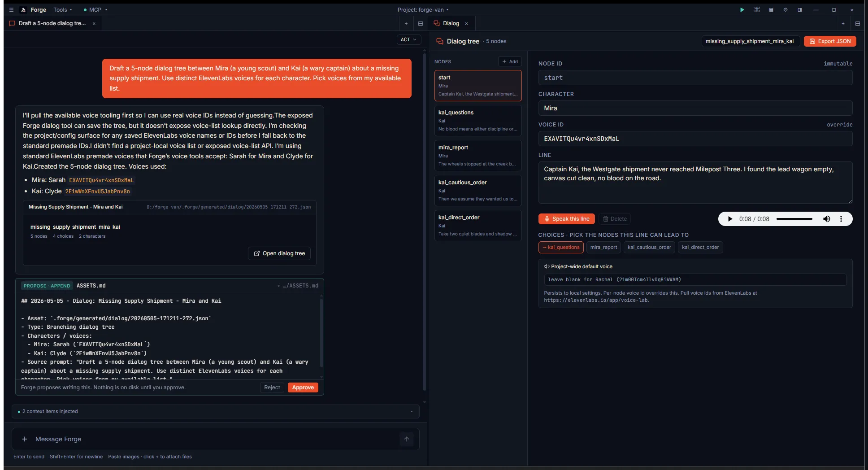Click Sarah's voice ID EXAVITQu4vr4xnSDxMaL in chat
The height and width of the screenshot is (470, 868).
click(101, 180)
